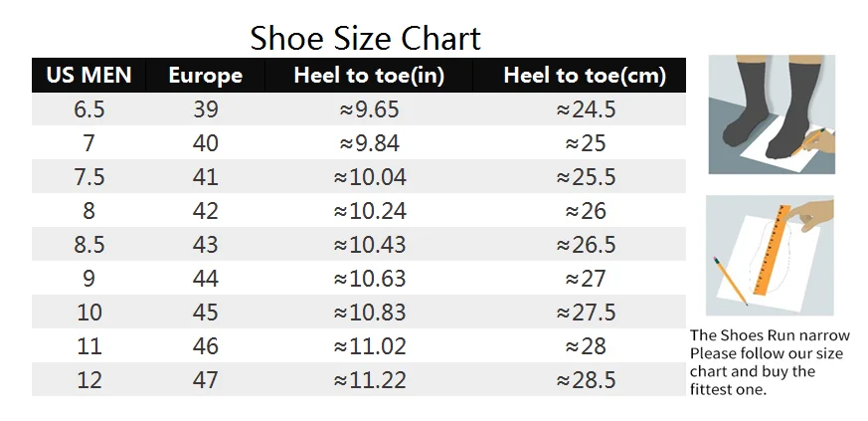This screenshot has width=868, height=421.
Task: Click the ≈10.83 inches cell
Action: tap(369, 313)
